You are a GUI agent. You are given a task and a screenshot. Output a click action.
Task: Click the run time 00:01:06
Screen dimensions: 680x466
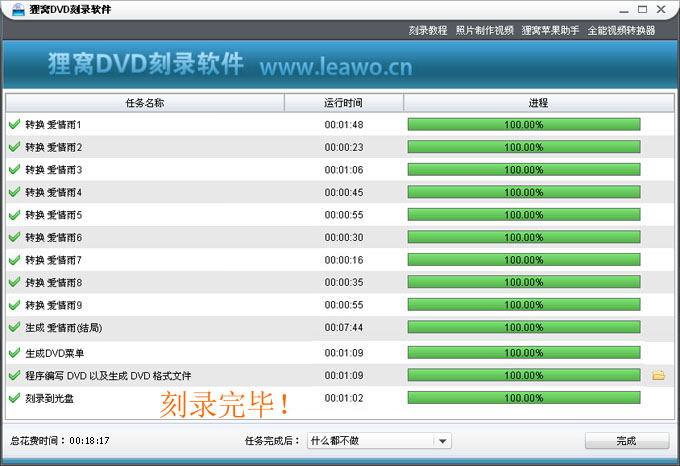click(344, 170)
